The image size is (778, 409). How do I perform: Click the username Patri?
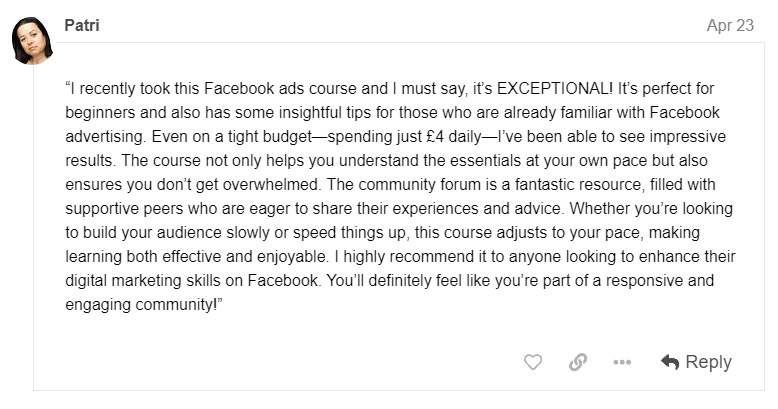point(82,26)
